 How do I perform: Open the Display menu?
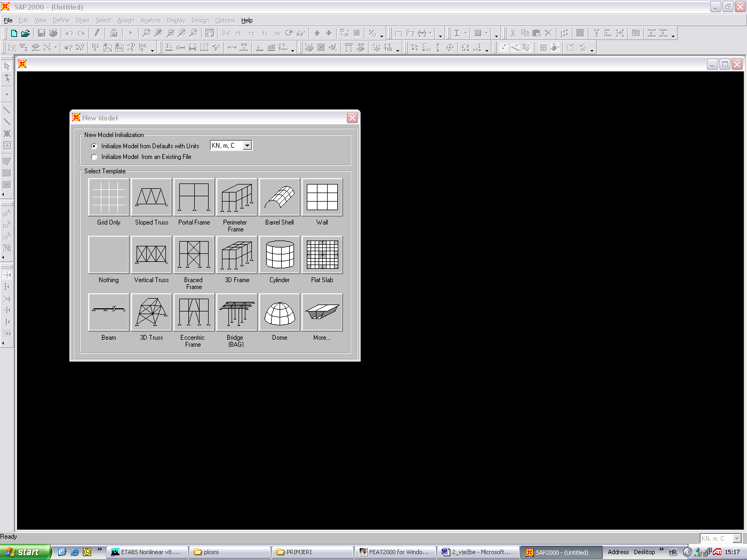coord(176,20)
